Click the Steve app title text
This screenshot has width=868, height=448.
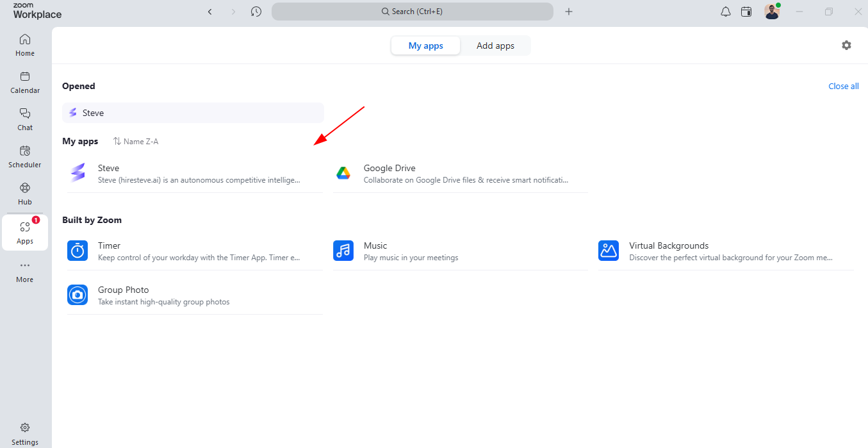tap(109, 169)
